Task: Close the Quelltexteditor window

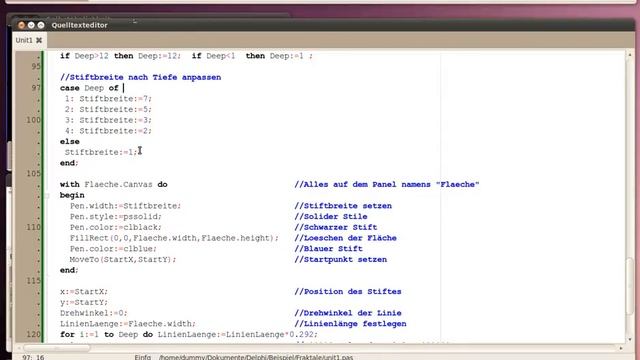Action: (21, 25)
